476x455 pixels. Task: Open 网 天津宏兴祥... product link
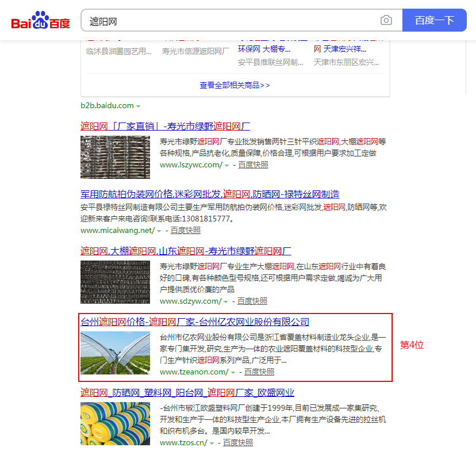pyautogui.click(x=340, y=49)
